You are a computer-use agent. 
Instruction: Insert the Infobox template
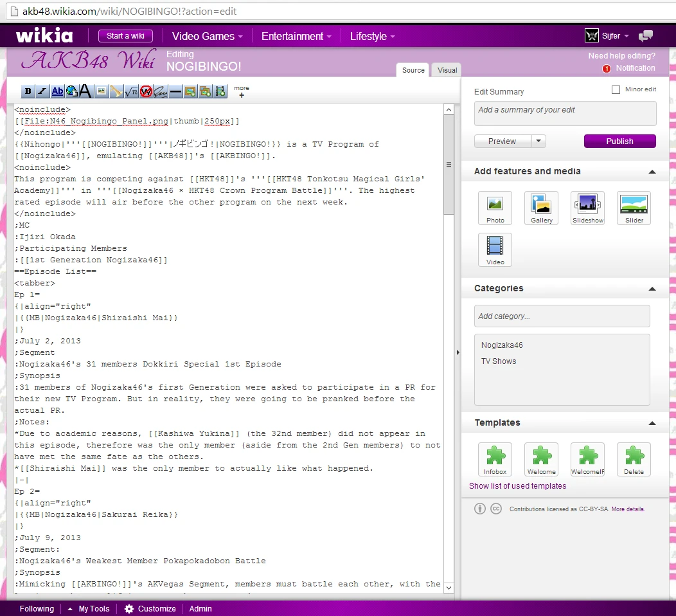pyautogui.click(x=495, y=459)
